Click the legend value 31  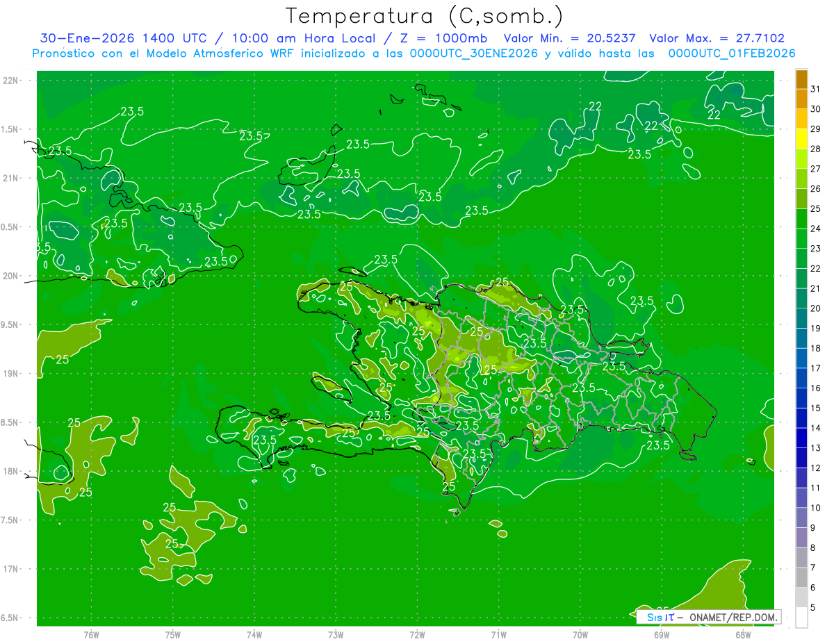[x=815, y=89]
